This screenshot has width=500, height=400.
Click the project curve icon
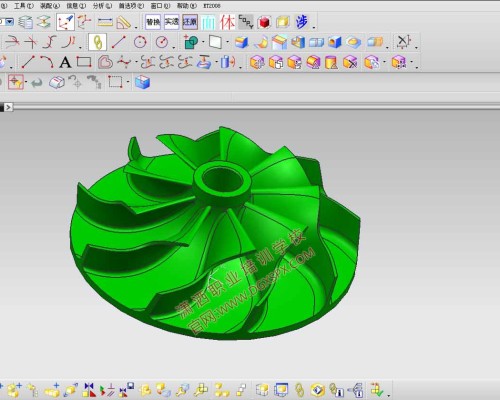[x=204, y=62]
